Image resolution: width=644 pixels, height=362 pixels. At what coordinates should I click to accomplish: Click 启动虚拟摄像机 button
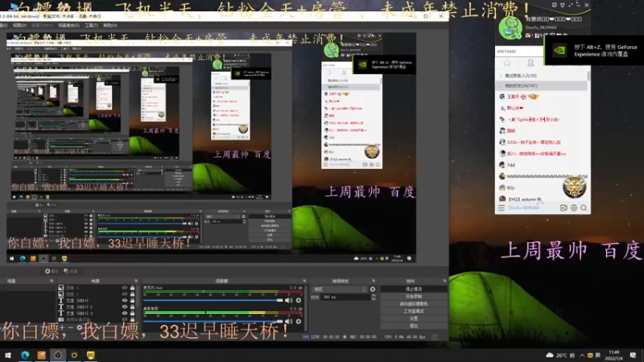click(414, 304)
